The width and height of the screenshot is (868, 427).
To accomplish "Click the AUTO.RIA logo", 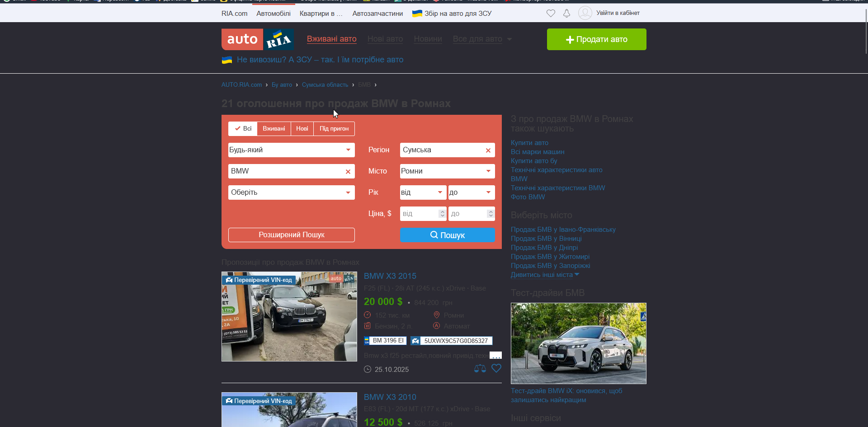I will [x=257, y=39].
